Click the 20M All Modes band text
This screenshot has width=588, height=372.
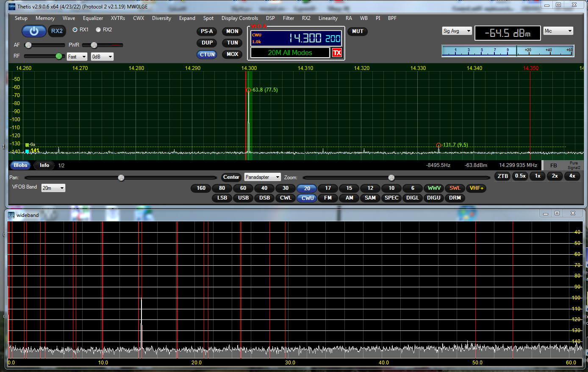[290, 53]
